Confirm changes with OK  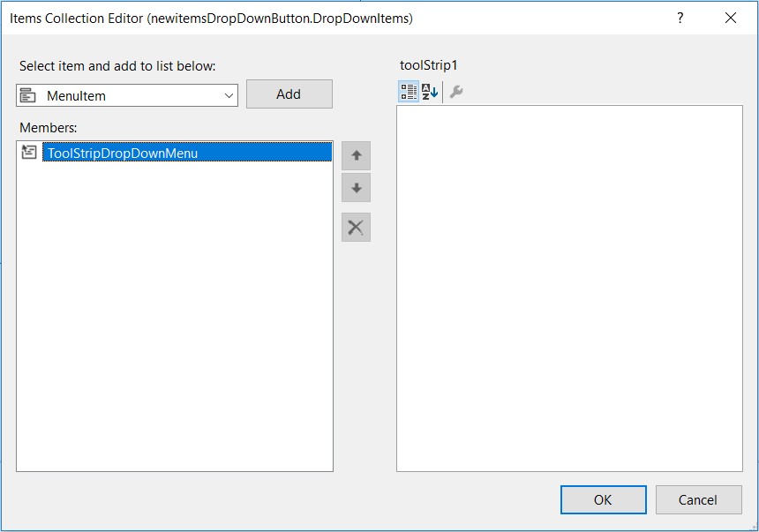coord(603,499)
